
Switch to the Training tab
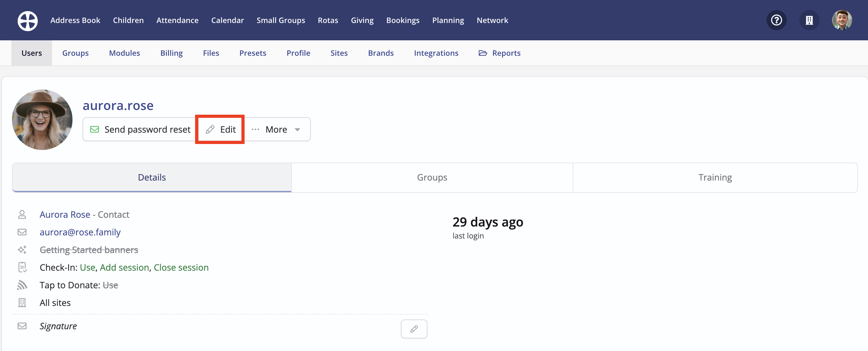715,177
